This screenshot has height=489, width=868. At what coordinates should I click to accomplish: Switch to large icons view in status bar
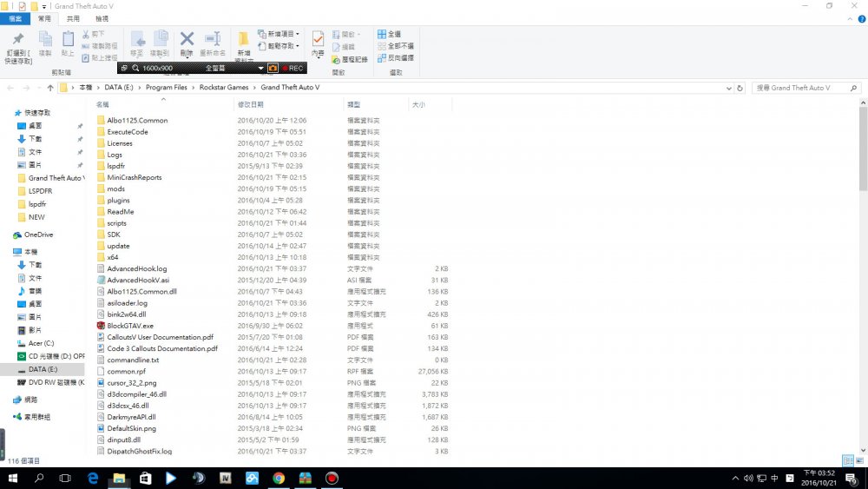[x=859, y=460]
